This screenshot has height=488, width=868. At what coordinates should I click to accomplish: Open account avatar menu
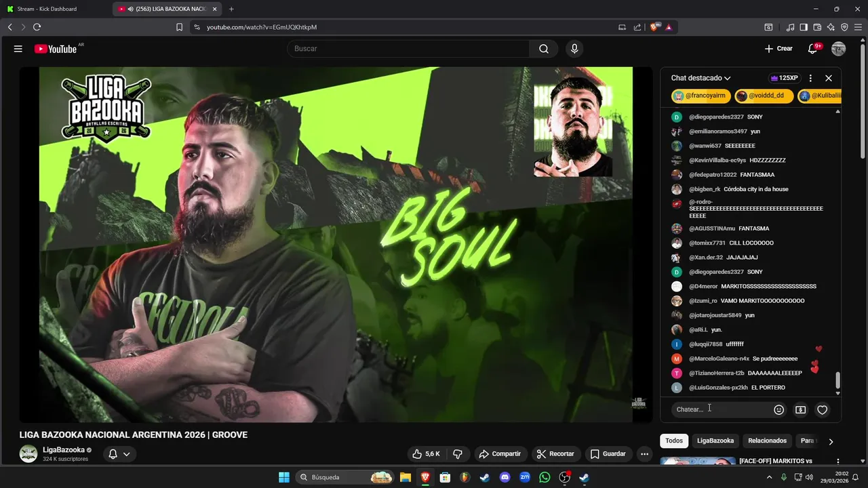point(839,49)
